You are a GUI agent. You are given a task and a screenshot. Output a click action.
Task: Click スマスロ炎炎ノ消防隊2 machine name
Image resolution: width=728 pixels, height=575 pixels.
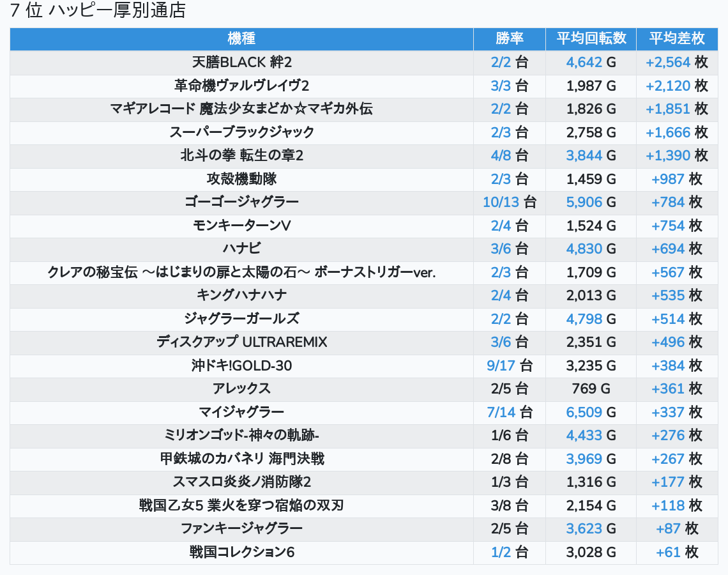coord(241,482)
